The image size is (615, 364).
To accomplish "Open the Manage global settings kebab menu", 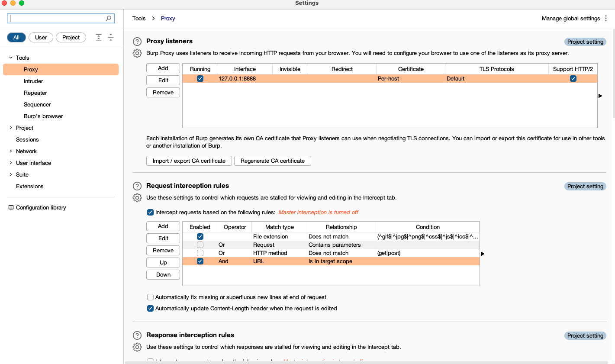I will click(x=606, y=18).
